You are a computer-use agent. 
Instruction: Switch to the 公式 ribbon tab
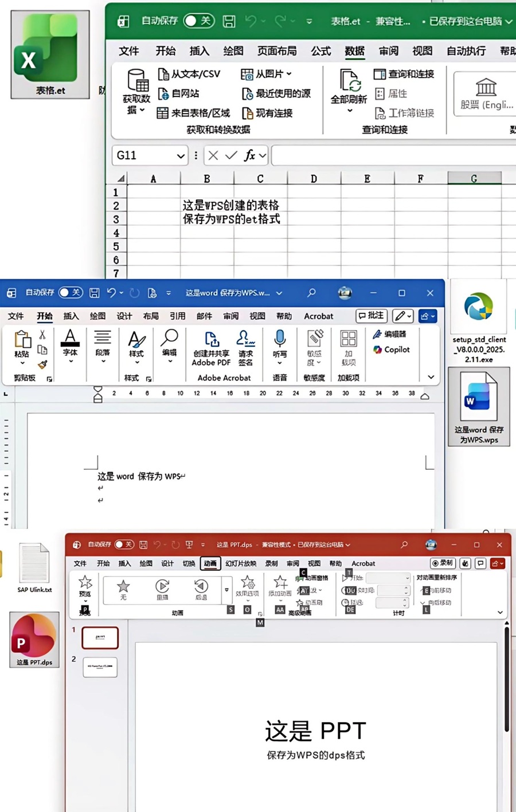click(x=320, y=51)
